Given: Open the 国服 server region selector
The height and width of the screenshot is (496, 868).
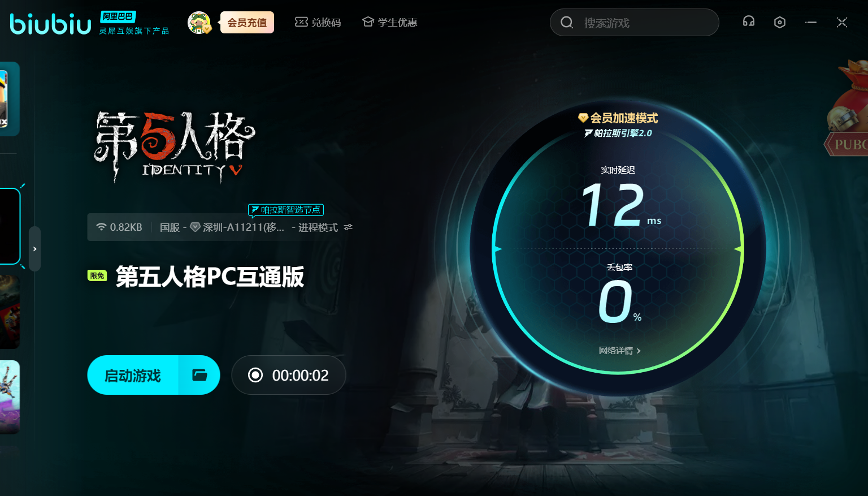Looking at the screenshot, I should coord(170,227).
